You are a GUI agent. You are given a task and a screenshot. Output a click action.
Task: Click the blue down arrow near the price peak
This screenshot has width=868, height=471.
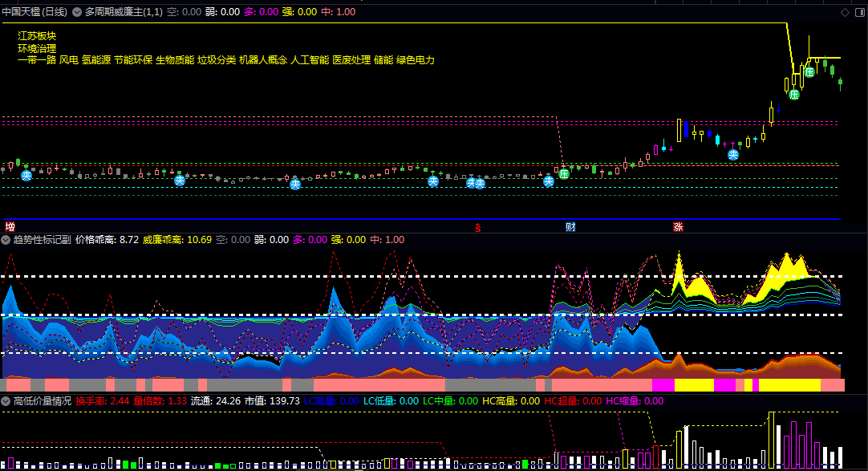pos(778,109)
